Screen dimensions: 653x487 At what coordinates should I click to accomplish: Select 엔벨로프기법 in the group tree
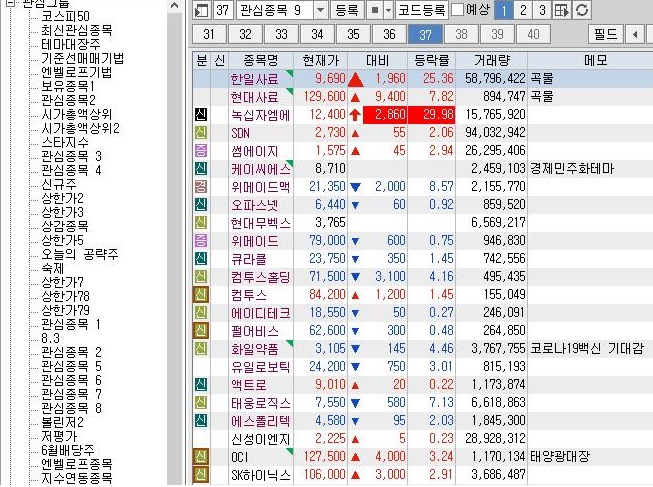pos(77,72)
